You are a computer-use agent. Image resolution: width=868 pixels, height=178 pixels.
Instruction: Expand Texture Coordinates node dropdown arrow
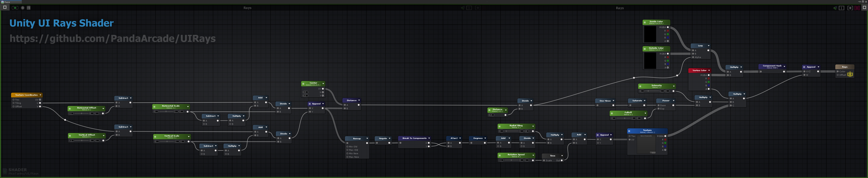click(40, 95)
